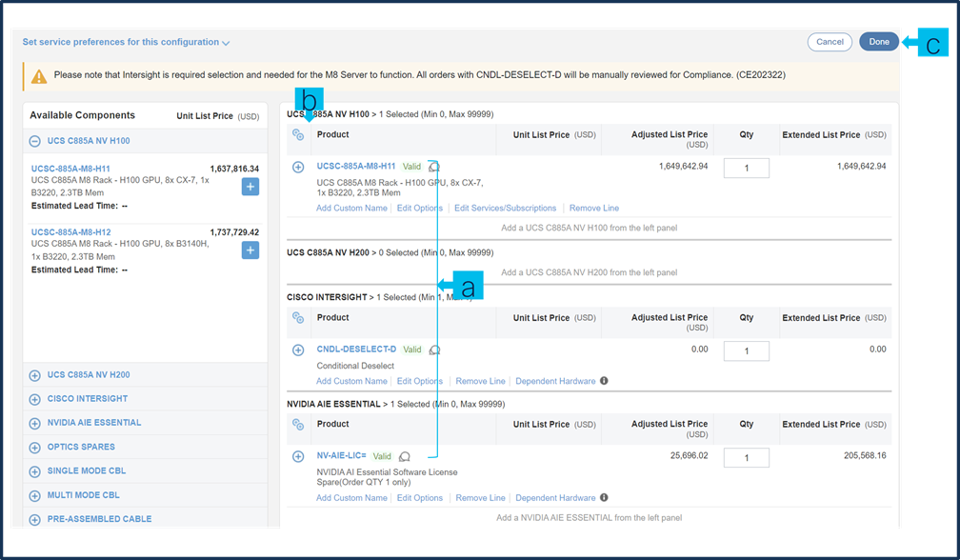The height and width of the screenshot is (560, 960).
Task: Click the Cancel button
Action: (x=830, y=42)
